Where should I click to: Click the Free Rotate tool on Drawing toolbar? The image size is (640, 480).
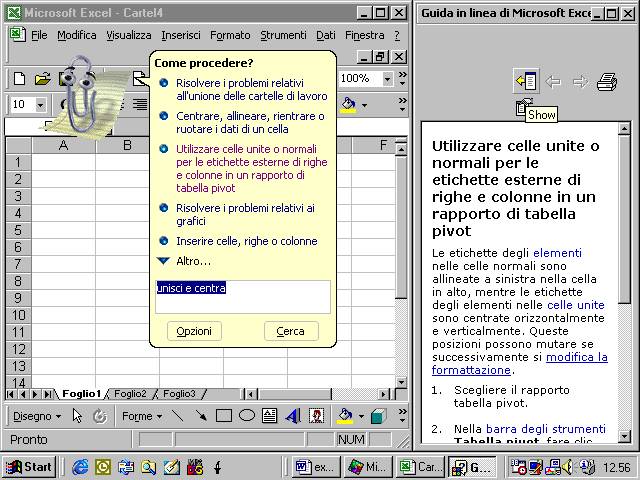point(100,416)
